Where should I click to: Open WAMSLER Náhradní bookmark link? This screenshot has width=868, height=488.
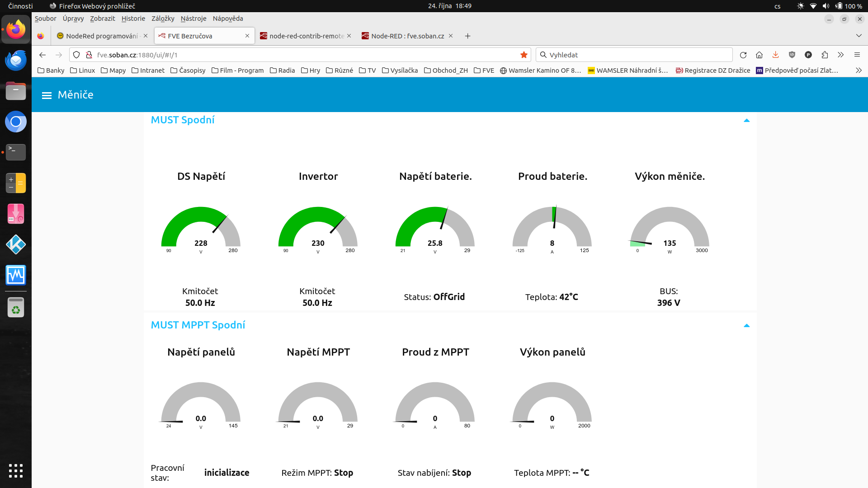coord(627,70)
